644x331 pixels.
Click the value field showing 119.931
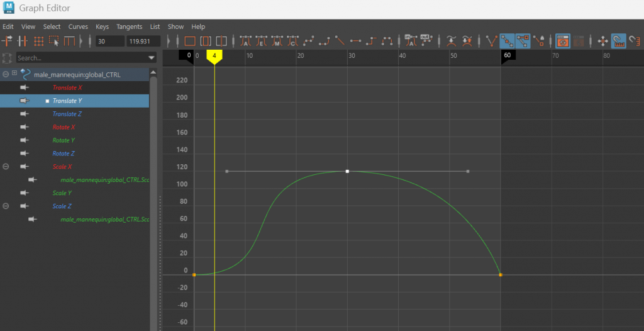coord(143,41)
